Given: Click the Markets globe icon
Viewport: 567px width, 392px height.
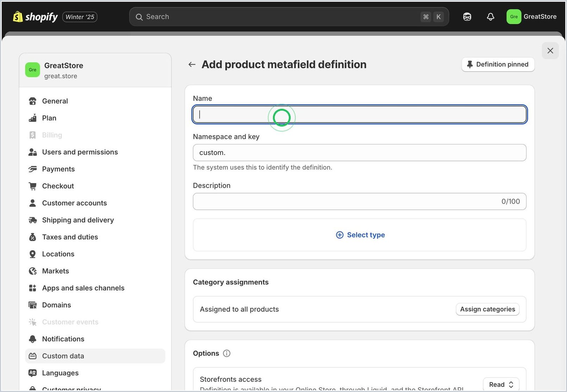Looking at the screenshot, I should pos(33,271).
